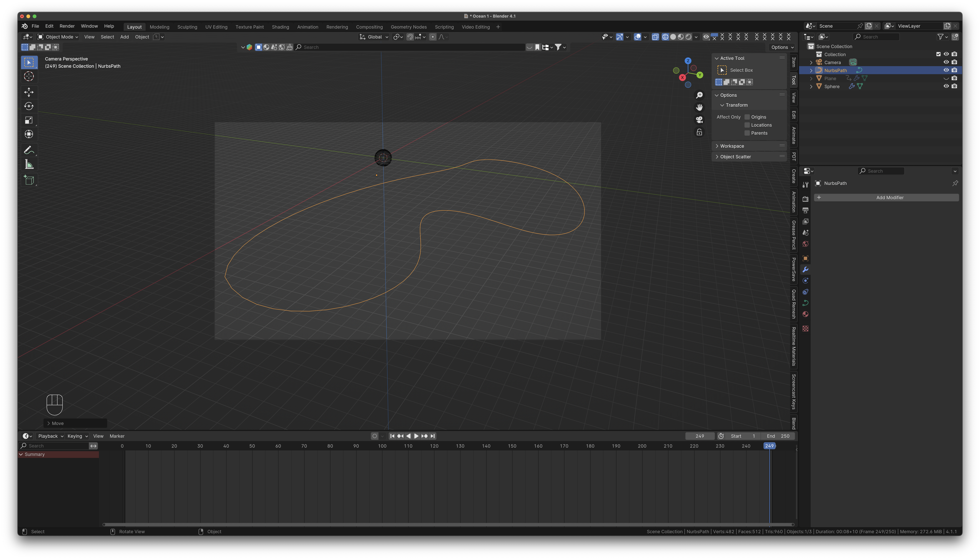Click the outliner Search field
Image resolution: width=980 pixels, height=559 pixels.
click(876, 37)
